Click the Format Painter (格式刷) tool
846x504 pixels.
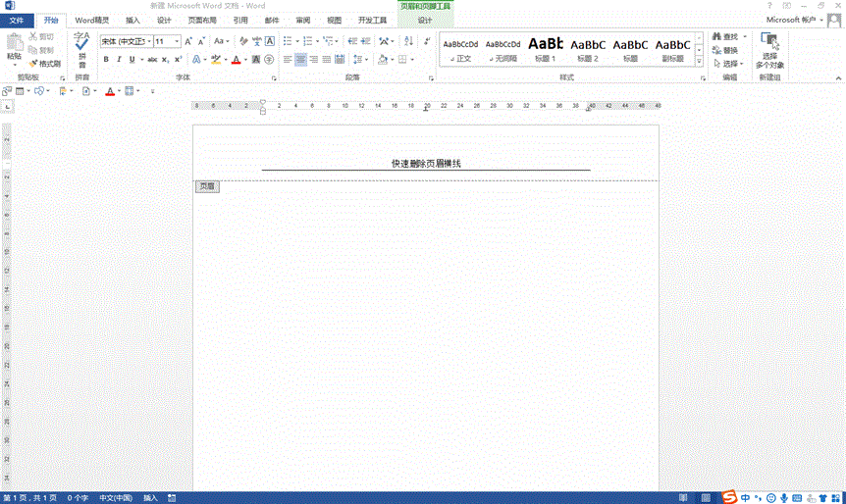45,63
